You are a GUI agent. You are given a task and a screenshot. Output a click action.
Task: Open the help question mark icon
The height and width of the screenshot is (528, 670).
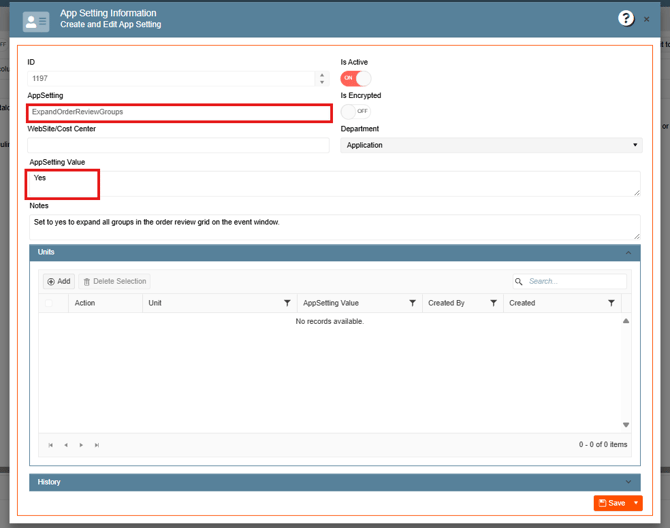coord(626,18)
